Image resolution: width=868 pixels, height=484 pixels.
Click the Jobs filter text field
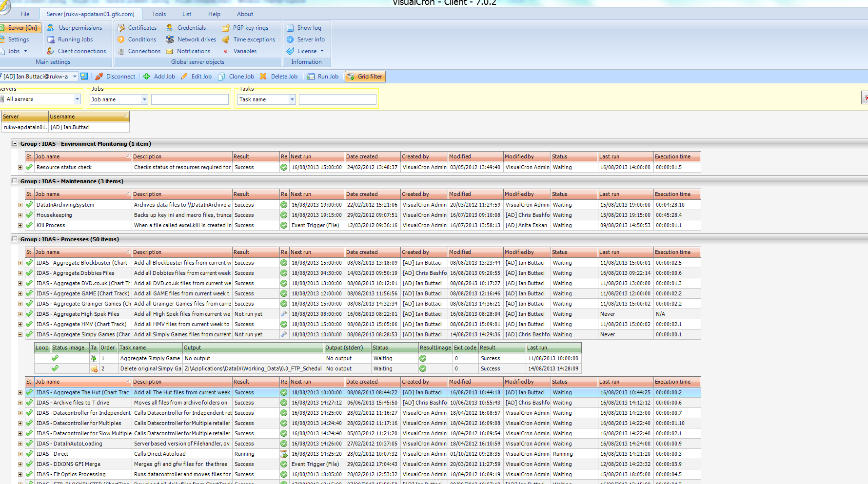[x=190, y=99]
